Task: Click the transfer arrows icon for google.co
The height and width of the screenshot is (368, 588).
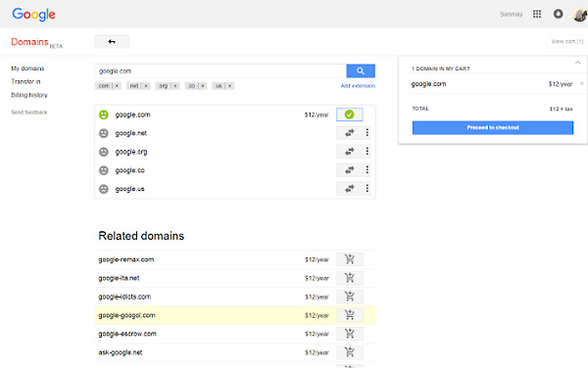Action: (350, 170)
